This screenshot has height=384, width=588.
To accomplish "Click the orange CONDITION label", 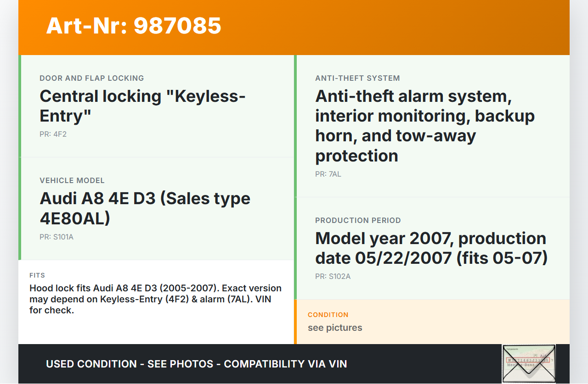I will click(x=328, y=315).
